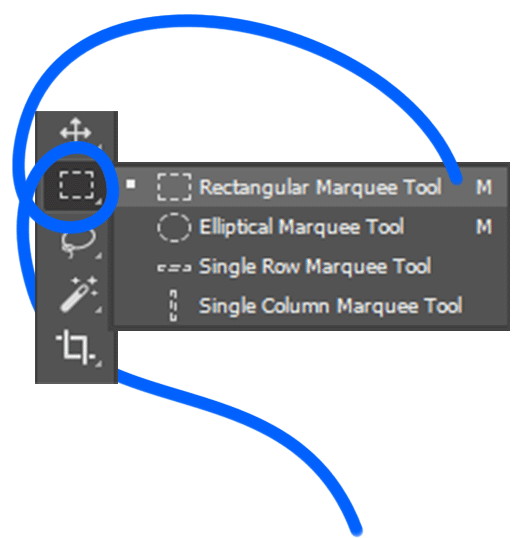The height and width of the screenshot is (538, 524).
Task: Click the single column dashed icon in the flyout
Action: (174, 305)
